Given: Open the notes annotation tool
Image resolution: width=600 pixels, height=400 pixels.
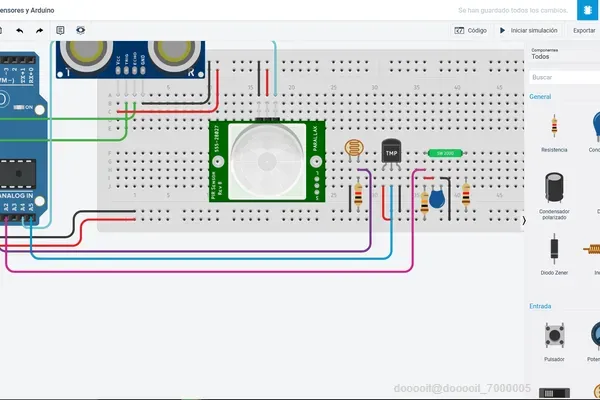Looking at the screenshot, I should (x=60, y=30).
